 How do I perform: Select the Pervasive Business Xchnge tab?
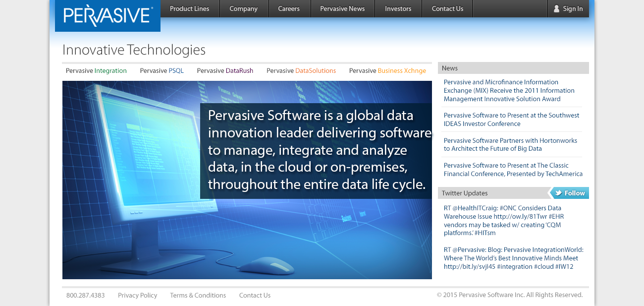(387, 71)
